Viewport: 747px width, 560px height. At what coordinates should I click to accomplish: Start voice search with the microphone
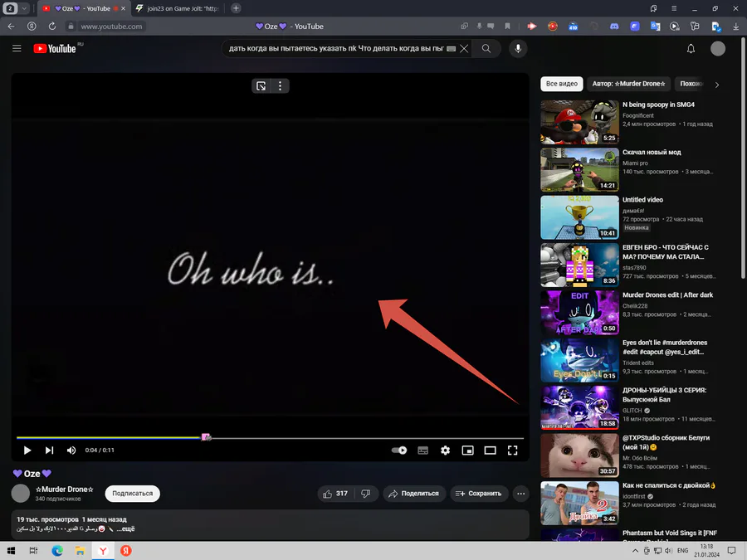tap(518, 49)
